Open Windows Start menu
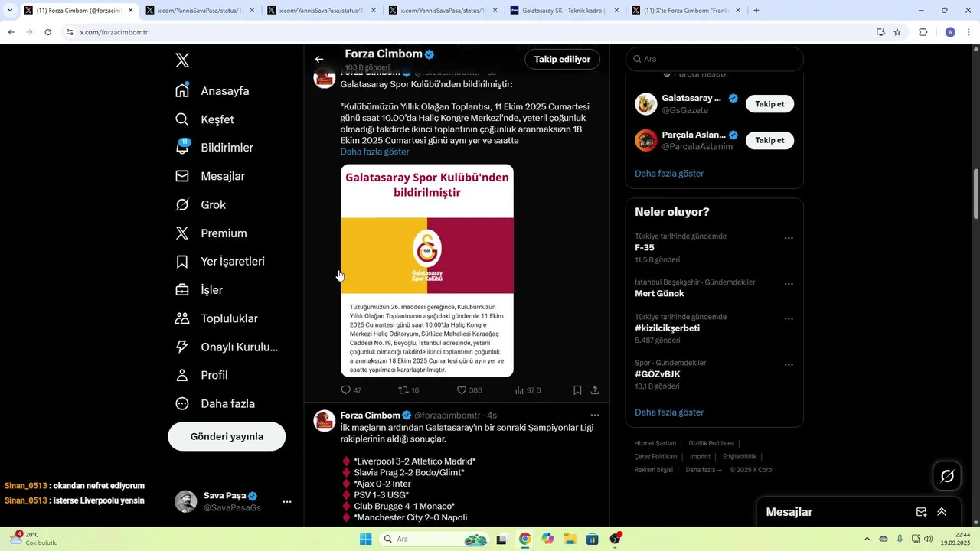Screen dimensions: 980x551 coord(366,539)
